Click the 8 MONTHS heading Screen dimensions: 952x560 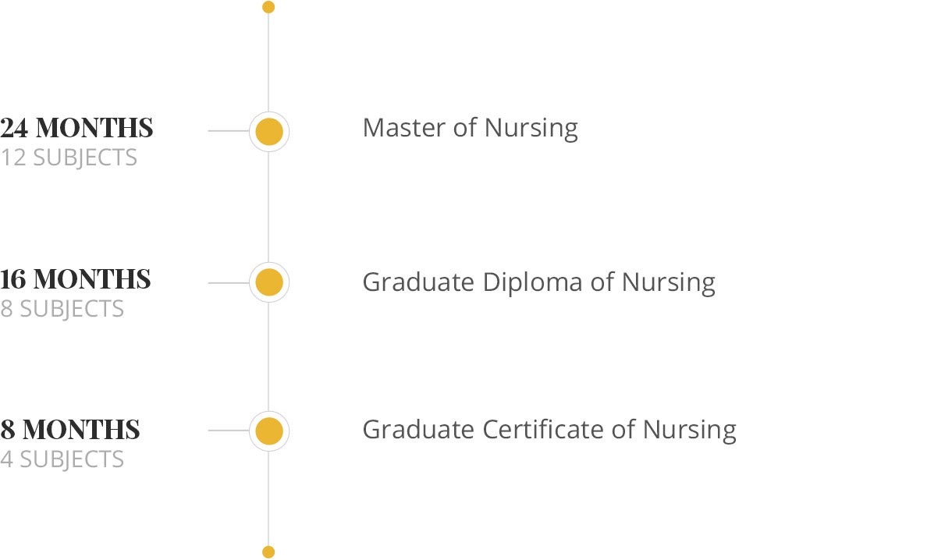click(70, 430)
